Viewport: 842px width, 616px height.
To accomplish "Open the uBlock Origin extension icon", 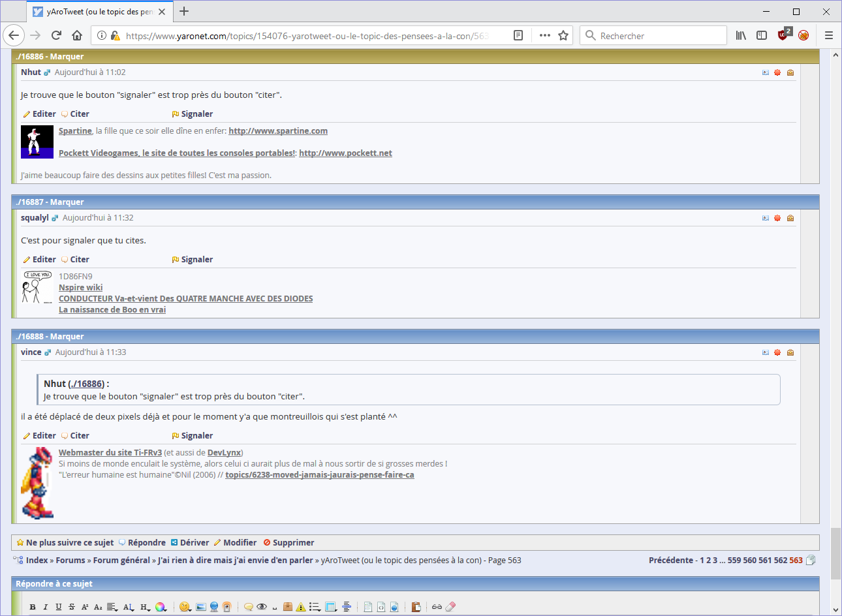I will [783, 35].
